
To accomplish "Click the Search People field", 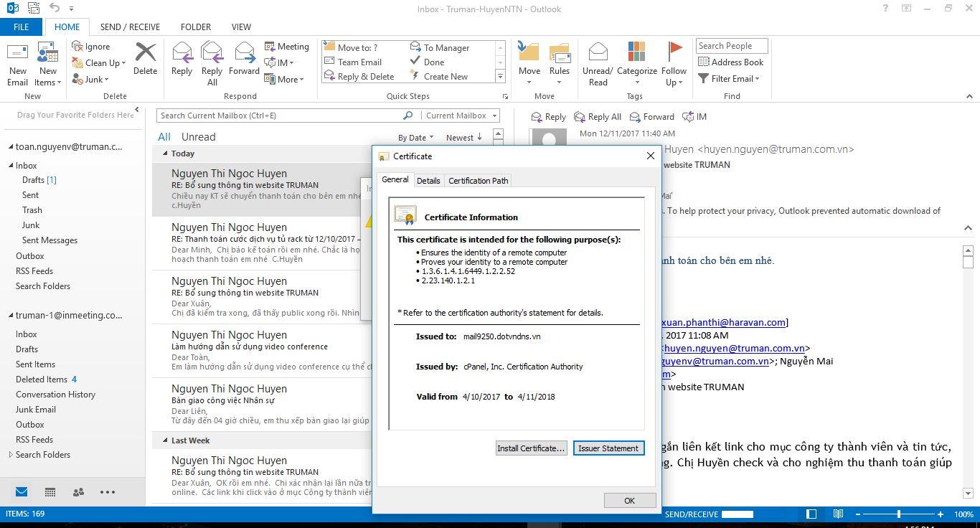I will pyautogui.click(x=732, y=46).
